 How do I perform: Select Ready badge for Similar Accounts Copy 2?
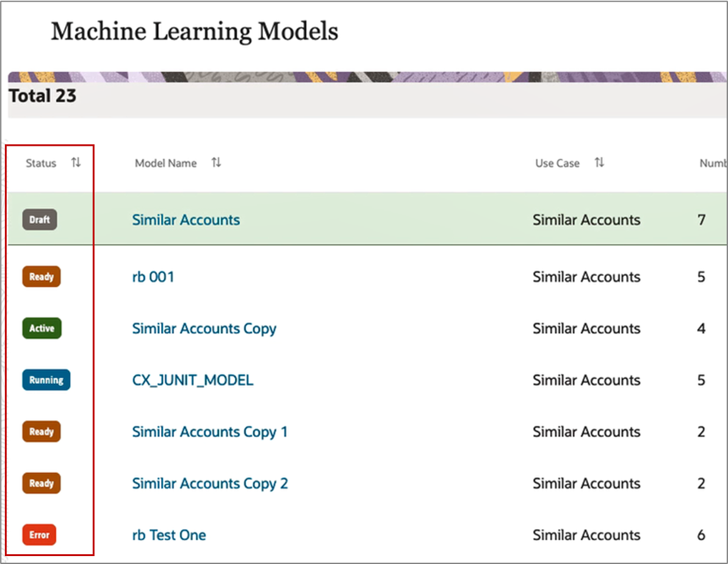[41, 483]
